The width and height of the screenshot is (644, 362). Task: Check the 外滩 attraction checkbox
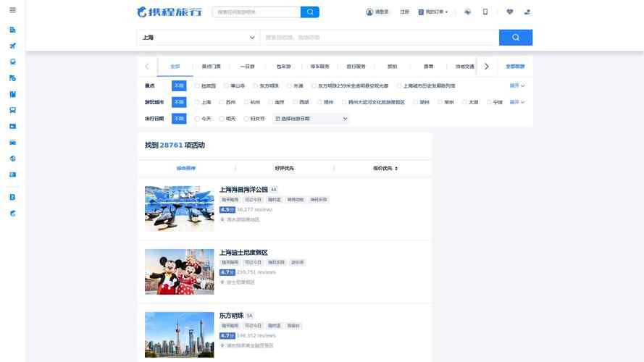pyautogui.click(x=289, y=85)
